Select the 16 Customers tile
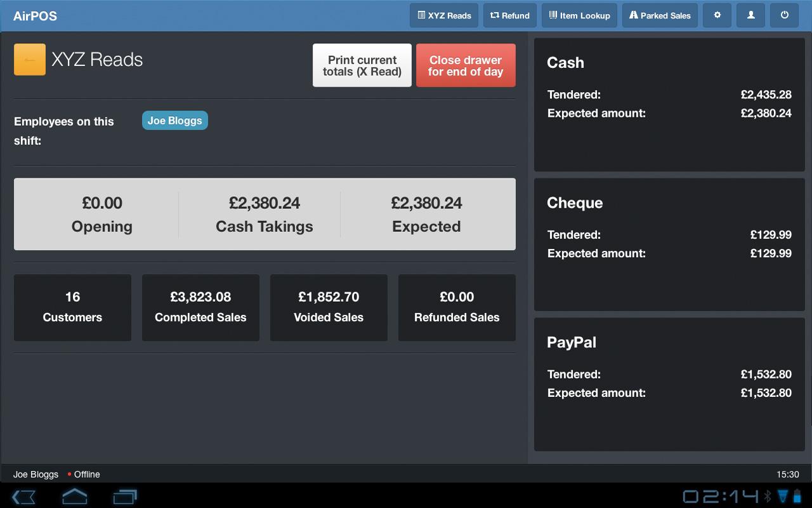Image resolution: width=812 pixels, height=508 pixels. tap(72, 307)
